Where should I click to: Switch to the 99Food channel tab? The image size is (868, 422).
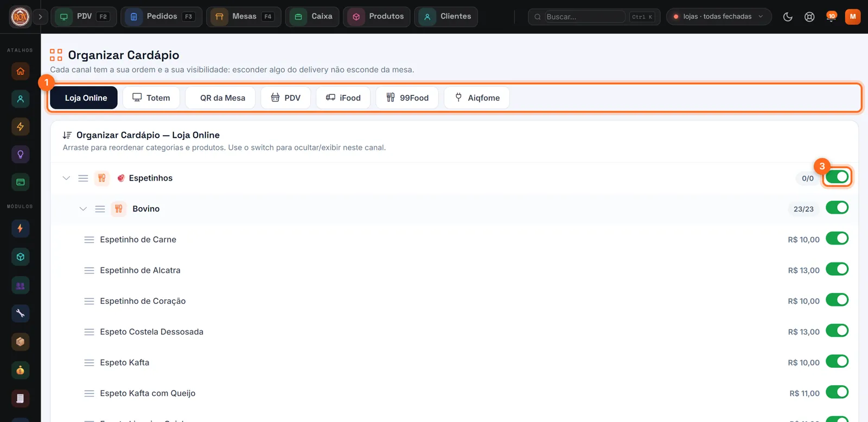pos(407,98)
